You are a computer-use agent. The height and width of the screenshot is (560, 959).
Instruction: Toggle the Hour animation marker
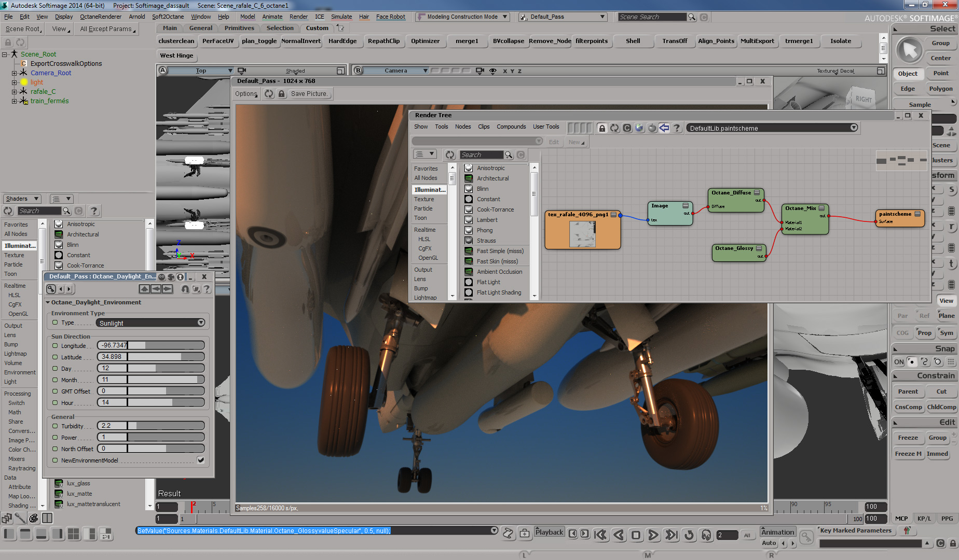click(x=55, y=402)
